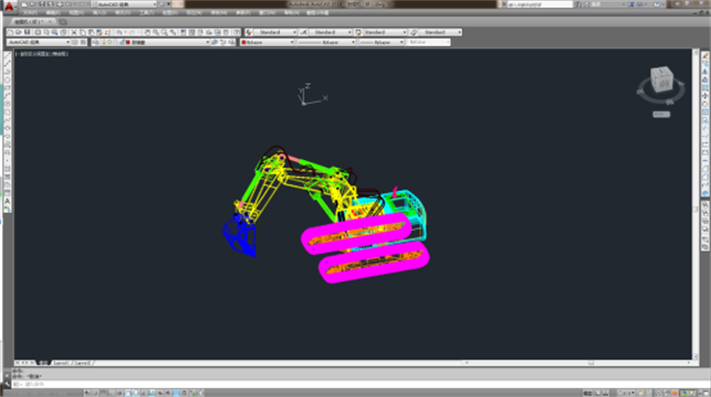
Task: Open the Table Style manager icon
Action: click(x=359, y=32)
